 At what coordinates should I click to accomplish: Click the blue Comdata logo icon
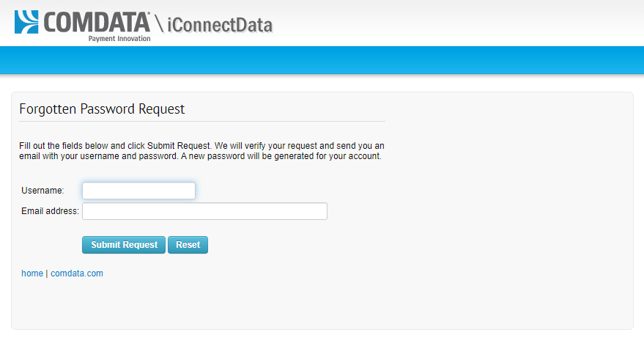[26, 22]
